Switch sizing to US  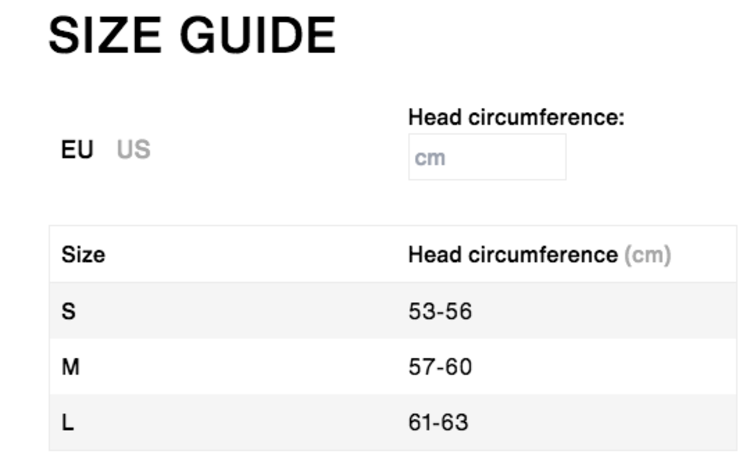coord(133,150)
